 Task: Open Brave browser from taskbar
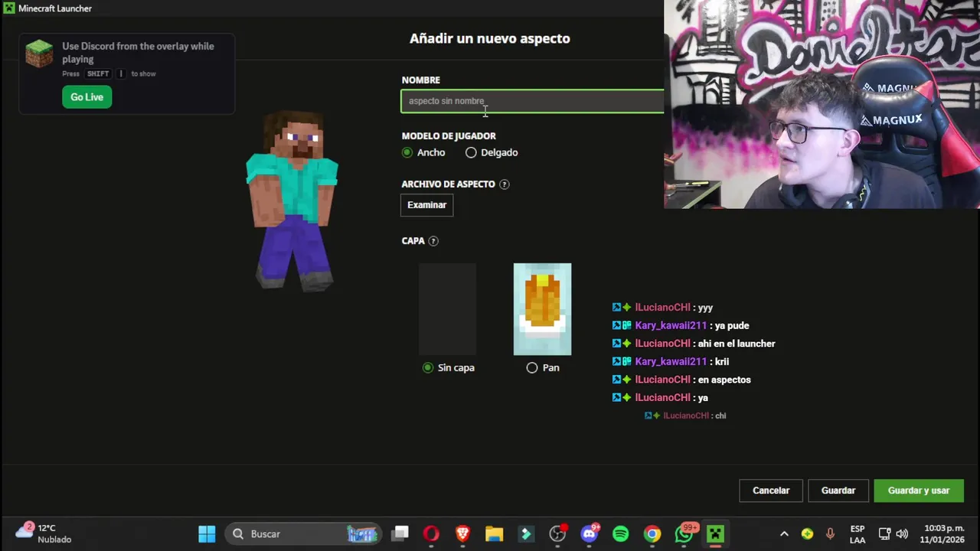(463, 534)
